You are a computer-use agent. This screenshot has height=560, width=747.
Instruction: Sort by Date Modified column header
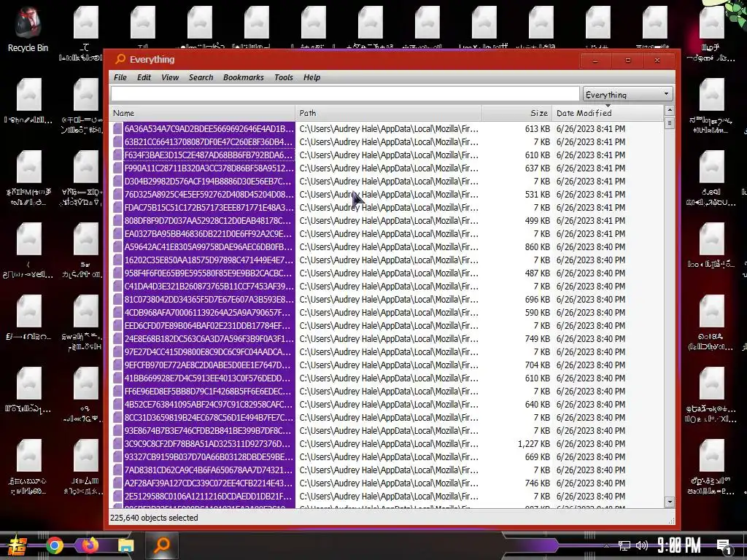pyautogui.click(x=608, y=113)
